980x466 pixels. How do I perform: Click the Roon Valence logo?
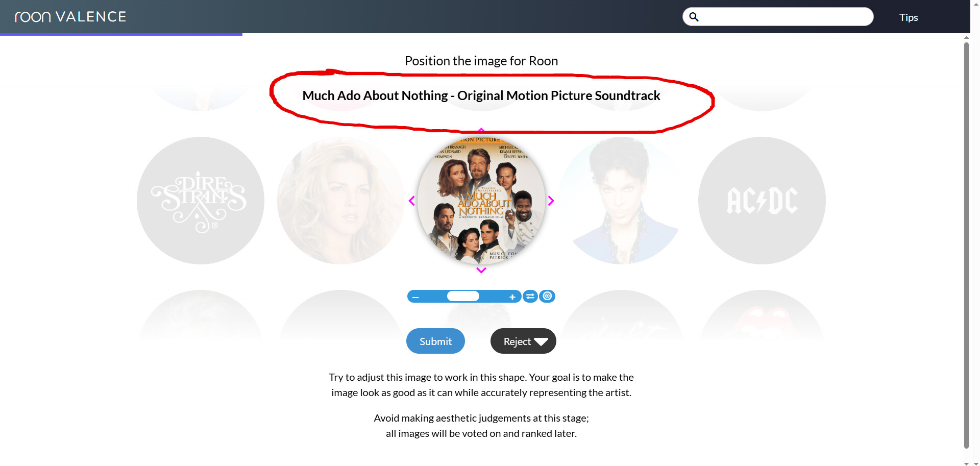[x=70, y=17]
